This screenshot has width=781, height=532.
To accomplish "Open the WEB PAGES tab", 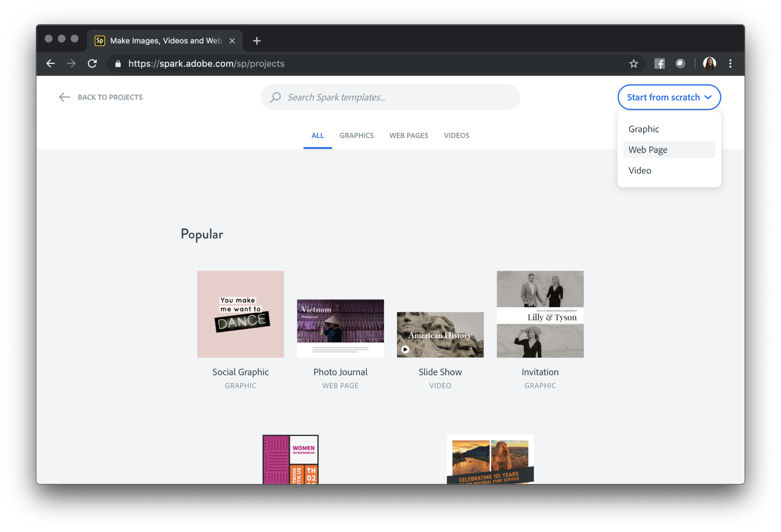I will pos(409,135).
